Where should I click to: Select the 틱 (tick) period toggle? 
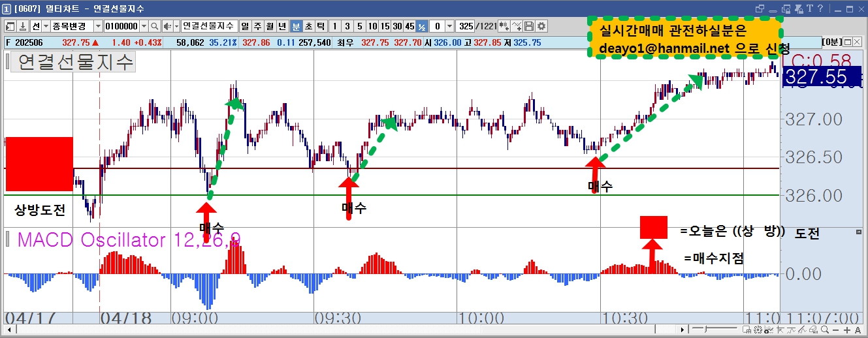coord(321,26)
